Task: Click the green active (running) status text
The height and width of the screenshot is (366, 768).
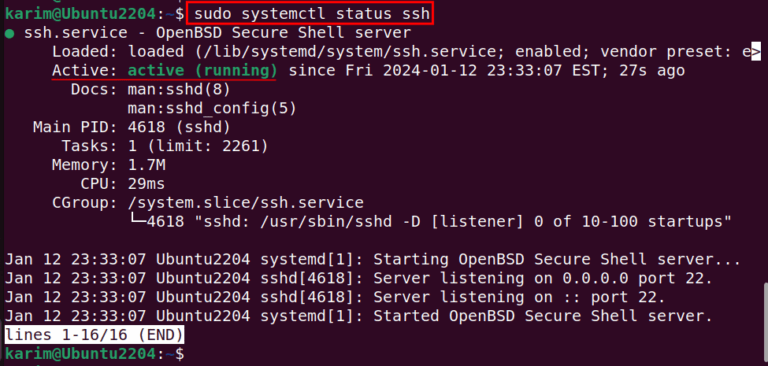Action: (x=202, y=71)
